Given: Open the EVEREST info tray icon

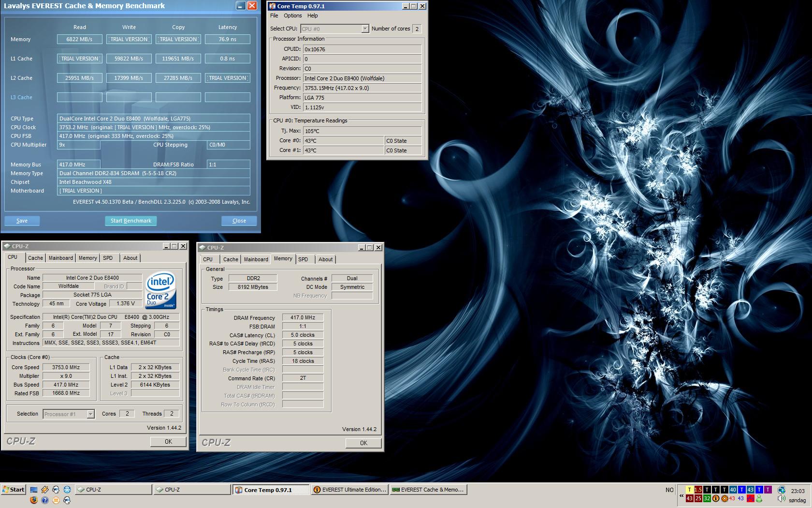Looking at the screenshot, I should (x=716, y=498).
